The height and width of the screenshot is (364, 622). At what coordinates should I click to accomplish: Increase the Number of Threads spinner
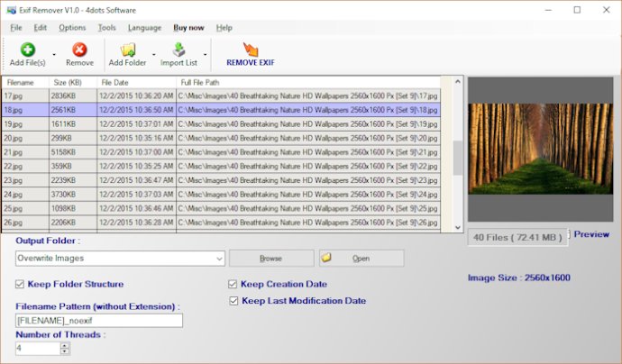click(x=65, y=345)
